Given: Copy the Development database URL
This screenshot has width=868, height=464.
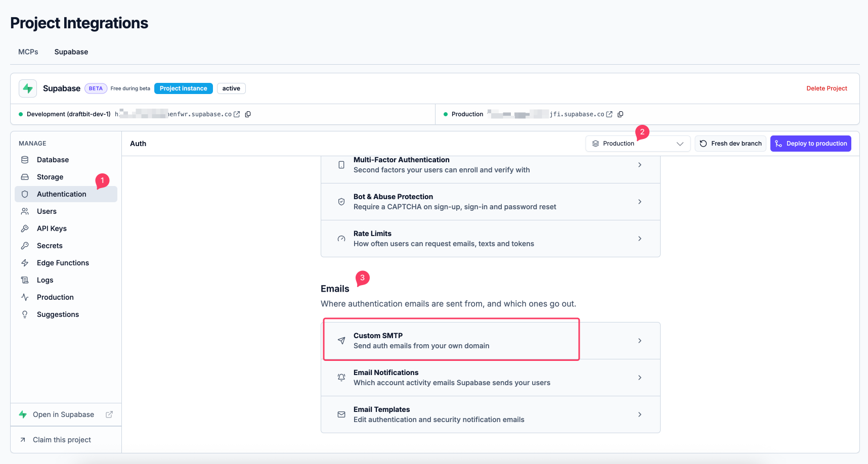Looking at the screenshot, I should 248,114.
